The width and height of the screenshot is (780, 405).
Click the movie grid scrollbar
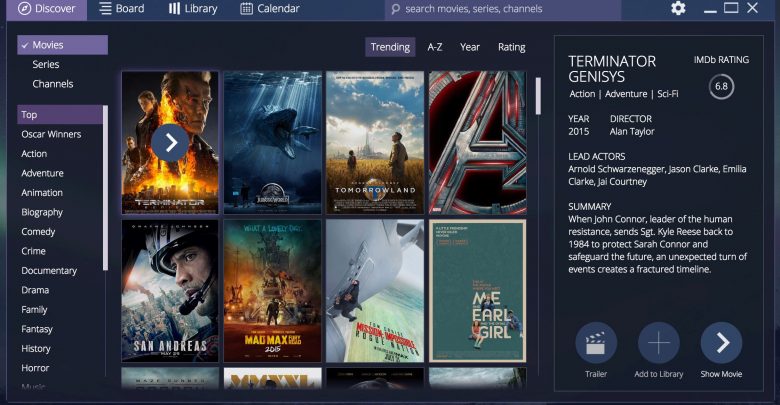538,96
